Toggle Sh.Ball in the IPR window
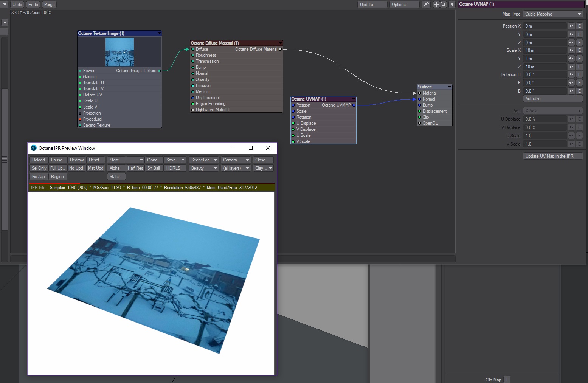Image resolution: width=588 pixels, height=383 pixels. click(154, 168)
